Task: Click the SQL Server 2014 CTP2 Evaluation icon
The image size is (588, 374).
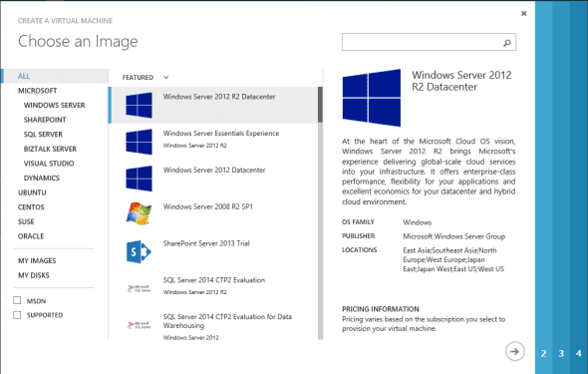Action: click(x=140, y=288)
